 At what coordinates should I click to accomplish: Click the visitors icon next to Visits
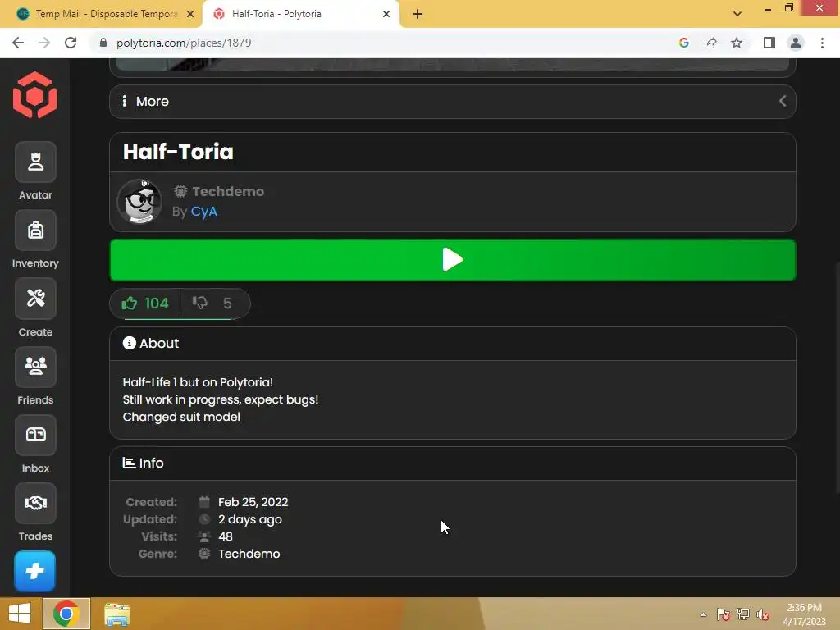click(x=204, y=536)
